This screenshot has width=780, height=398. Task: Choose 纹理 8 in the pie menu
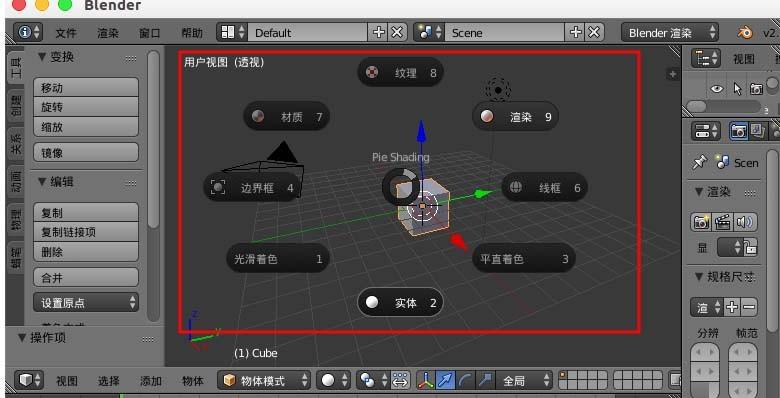point(400,73)
